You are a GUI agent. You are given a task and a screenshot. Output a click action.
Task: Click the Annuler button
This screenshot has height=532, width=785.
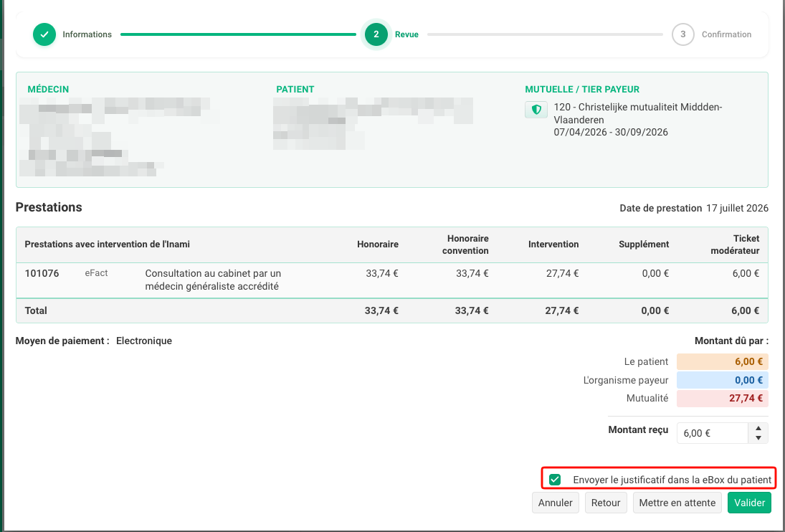(x=555, y=503)
